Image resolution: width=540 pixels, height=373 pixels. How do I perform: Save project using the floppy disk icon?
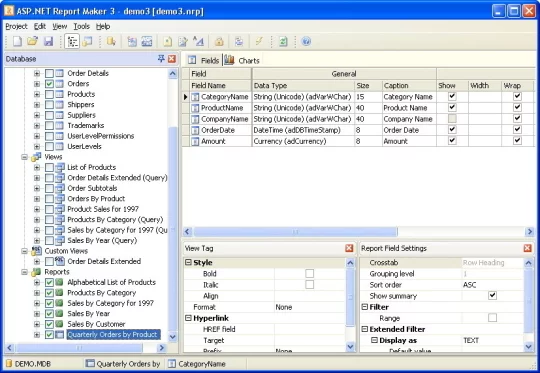pyautogui.click(x=48, y=41)
